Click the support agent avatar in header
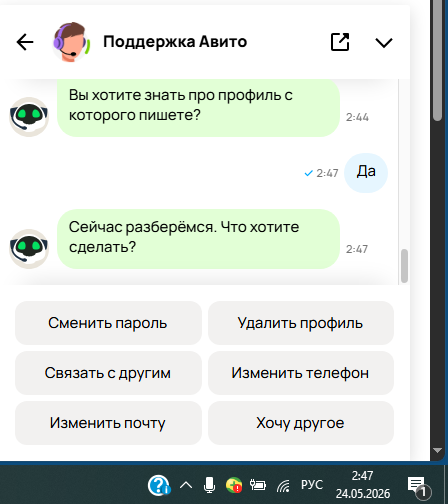Viewport: 448px width, 504px height. [x=71, y=42]
